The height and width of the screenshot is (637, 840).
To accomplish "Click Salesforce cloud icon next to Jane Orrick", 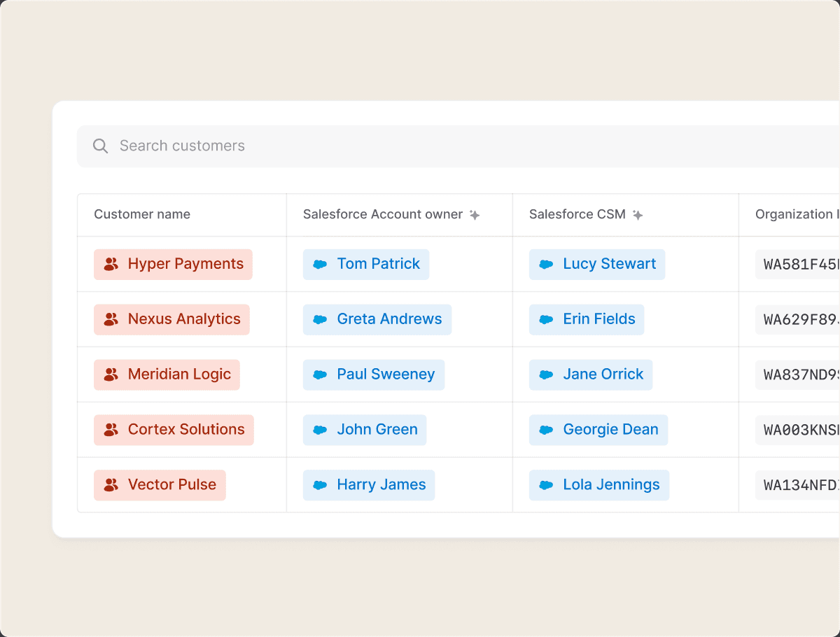I will click(546, 375).
